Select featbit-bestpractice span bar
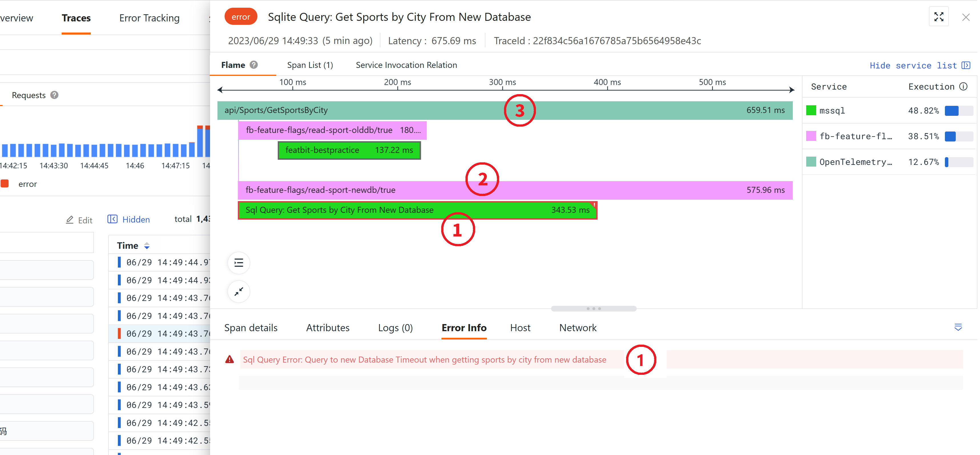Image resolution: width=980 pixels, height=455 pixels. (349, 150)
